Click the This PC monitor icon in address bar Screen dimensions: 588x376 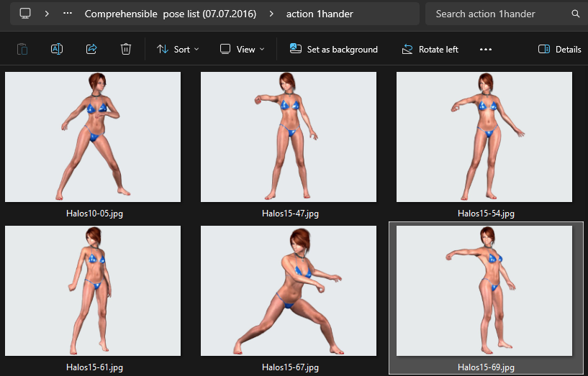pyautogui.click(x=25, y=14)
